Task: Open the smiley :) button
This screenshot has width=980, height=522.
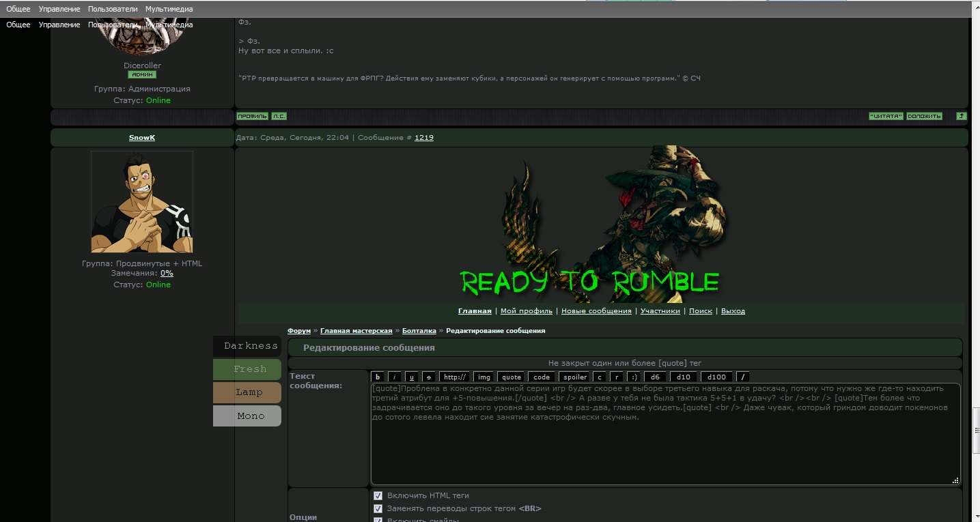Action: coord(634,377)
